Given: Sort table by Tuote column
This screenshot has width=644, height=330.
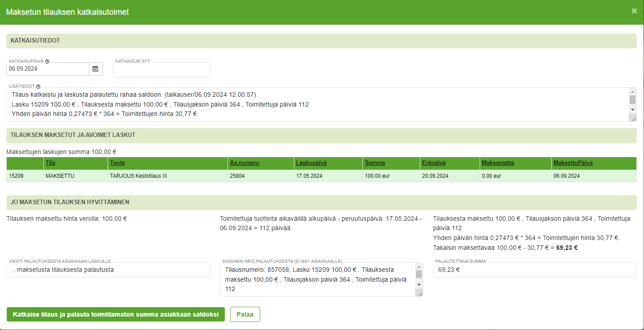Looking at the screenshot, I should pos(117,163).
